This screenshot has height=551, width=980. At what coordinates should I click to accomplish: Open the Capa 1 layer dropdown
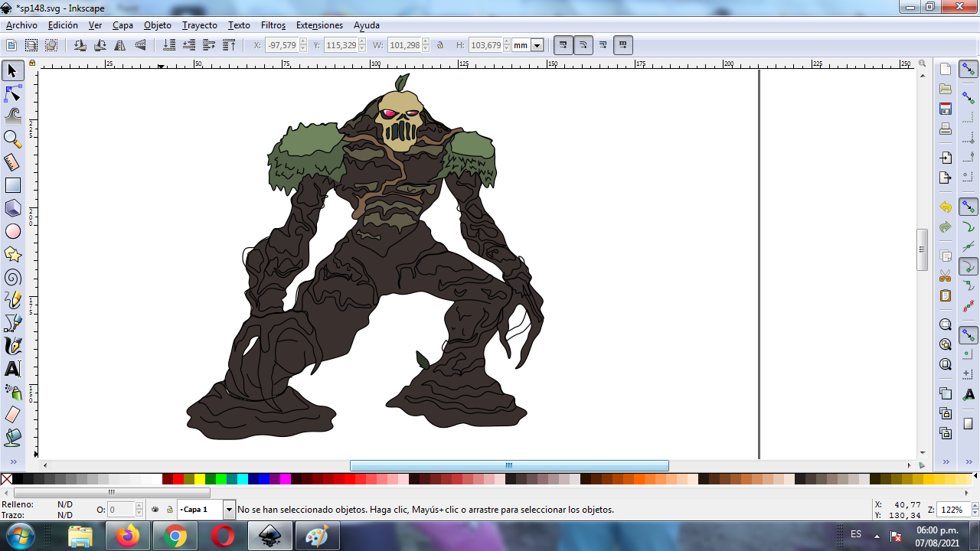tap(229, 510)
